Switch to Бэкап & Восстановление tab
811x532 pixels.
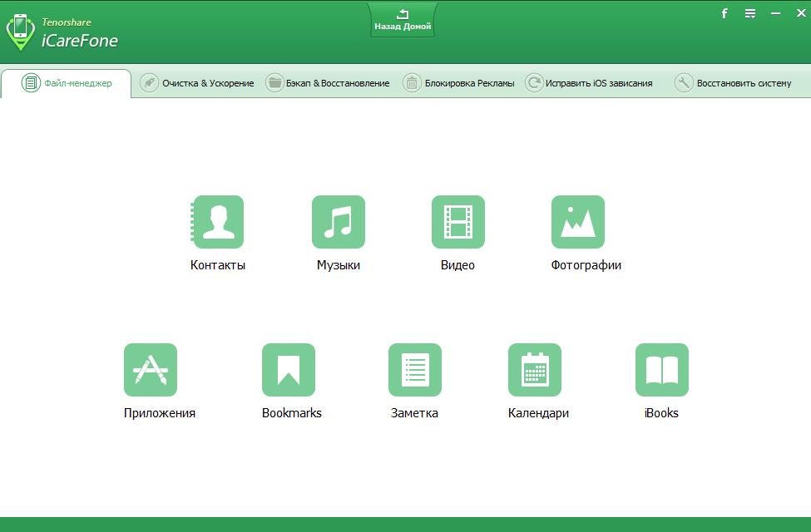(328, 83)
